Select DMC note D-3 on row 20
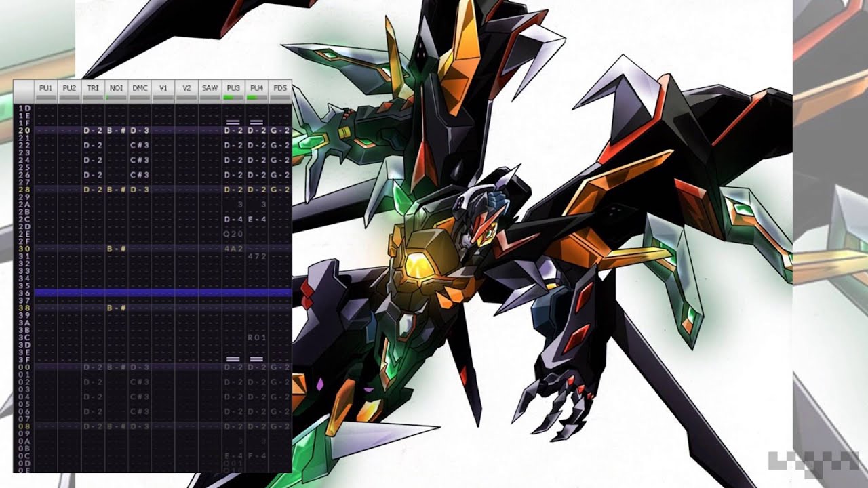Viewport: 868px width, 488px height. [140, 130]
